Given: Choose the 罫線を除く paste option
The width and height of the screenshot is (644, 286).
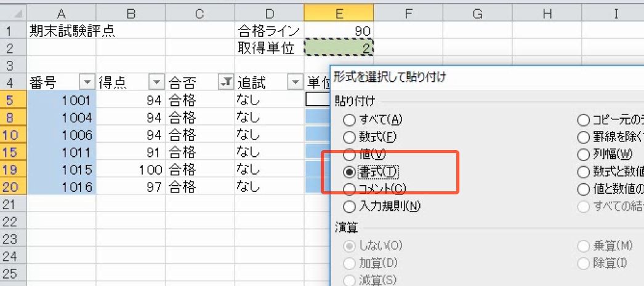Looking at the screenshot, I should [x=583, y=137].
